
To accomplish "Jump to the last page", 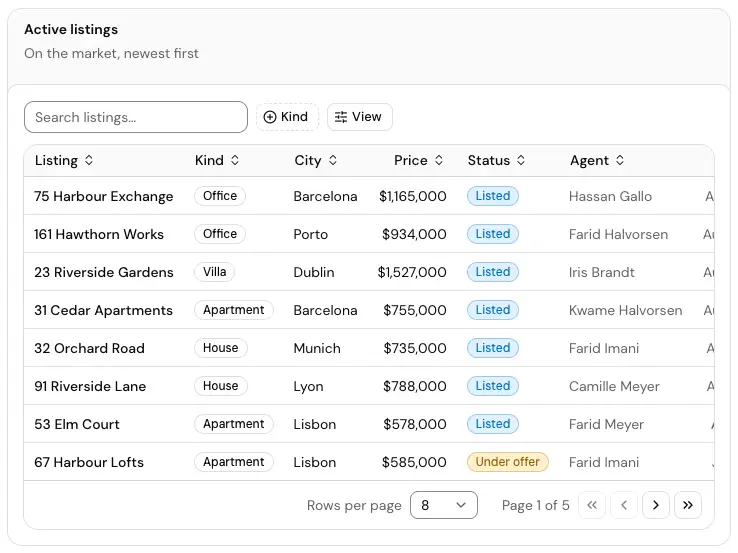I will pos(688,505).
